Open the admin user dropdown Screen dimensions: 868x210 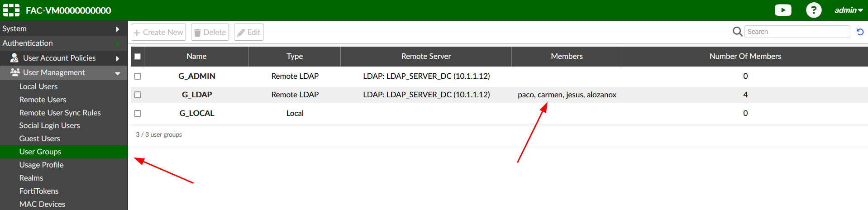(848, 10)
